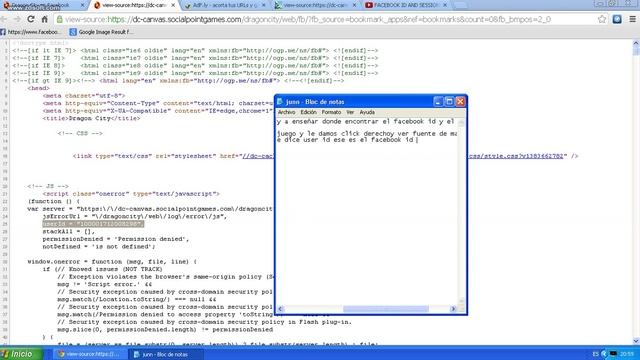Click the browser page scroll up arrow
640x360 pixels.
636,43
